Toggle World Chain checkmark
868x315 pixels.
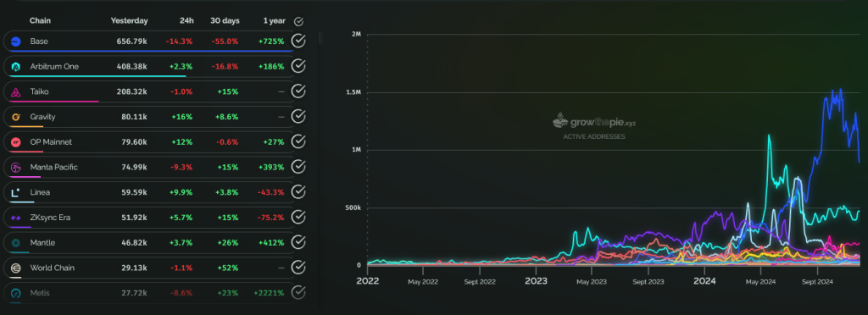[298, 268]
